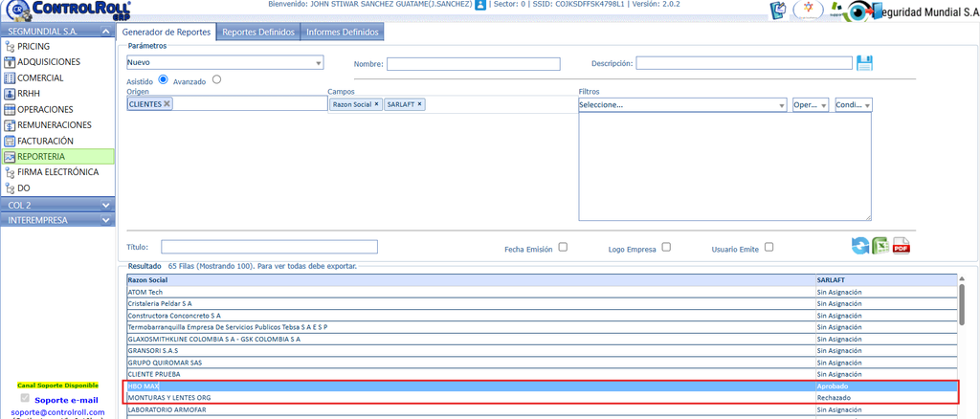The image size is (980, 419).
Task: Click the soporte@controlroll.com link
Action: click(x=58, y=412)
